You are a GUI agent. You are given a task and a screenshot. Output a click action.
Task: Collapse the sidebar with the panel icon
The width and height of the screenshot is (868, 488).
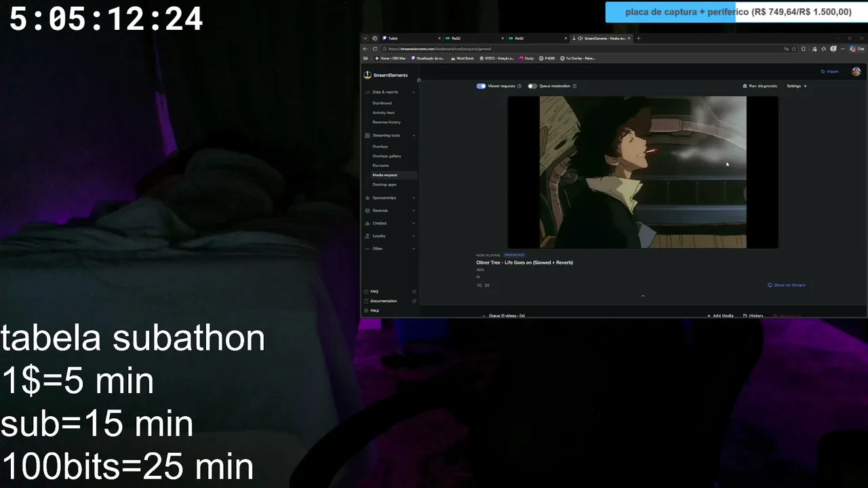click(x=419, y=80)
